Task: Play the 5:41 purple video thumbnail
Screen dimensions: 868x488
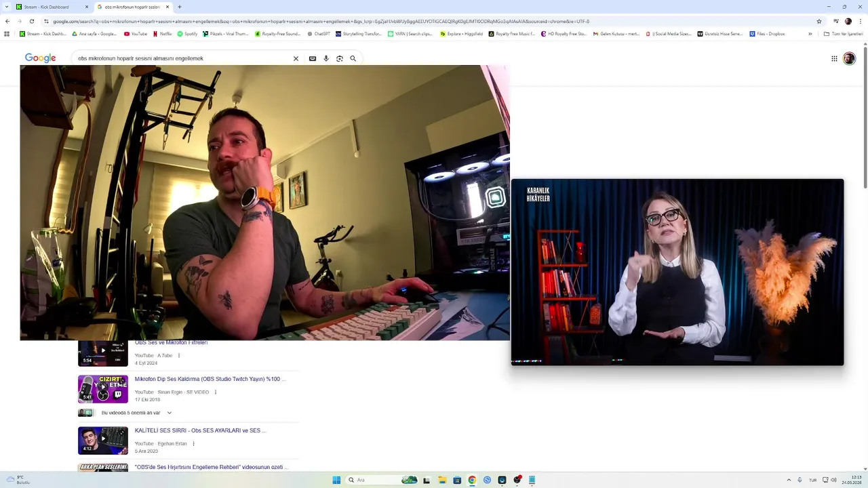Action: [103, 389]
